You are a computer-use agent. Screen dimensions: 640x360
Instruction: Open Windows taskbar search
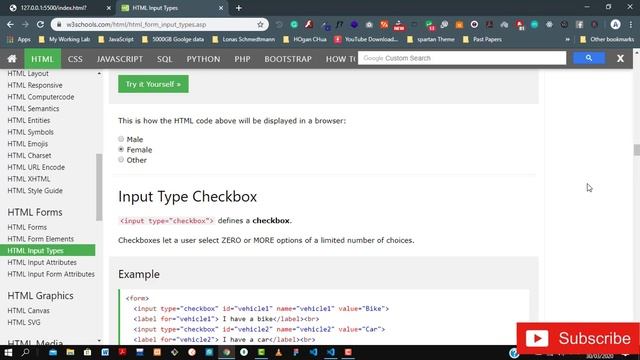tap(26, 352)
